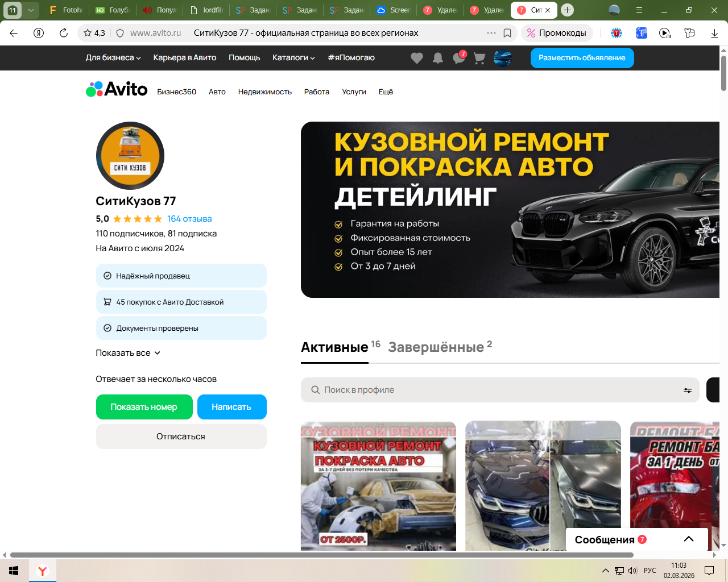Open the '#яПомогаю' link
The width and height of the screenshot is (728, 582).
tap(351, 57)
